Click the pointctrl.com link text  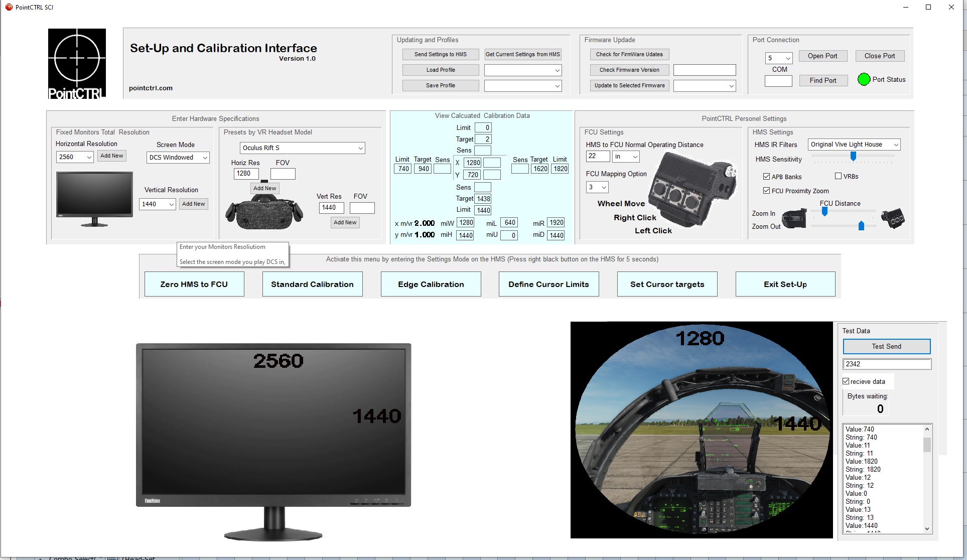[x=151, y=88]
